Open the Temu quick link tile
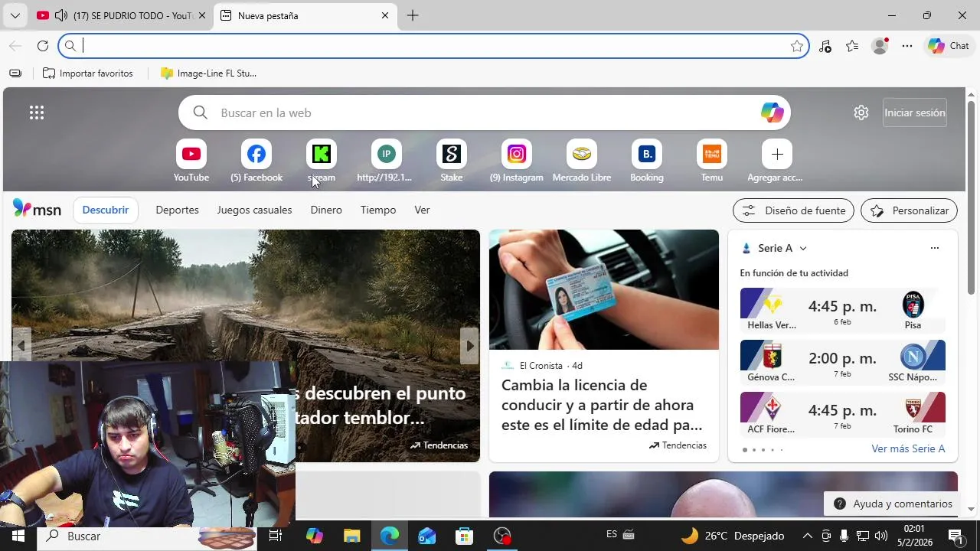980x551 pixels. 712,161
